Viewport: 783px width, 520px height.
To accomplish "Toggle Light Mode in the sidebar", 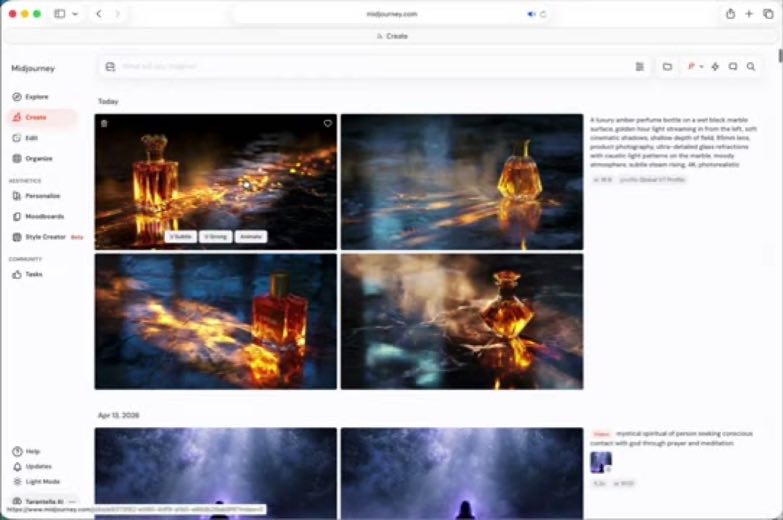I will coord(36,482).
